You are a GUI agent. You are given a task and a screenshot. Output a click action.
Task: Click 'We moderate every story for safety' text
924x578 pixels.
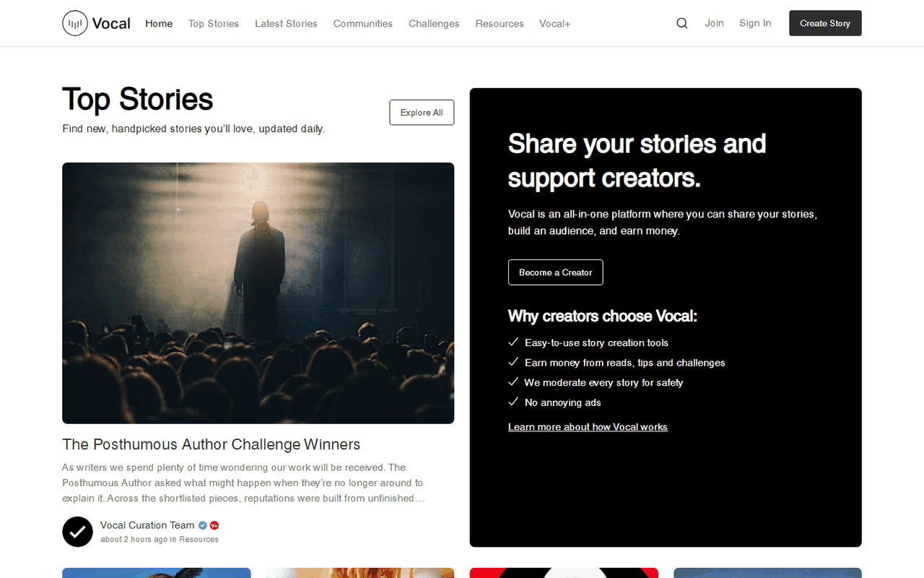603,383
